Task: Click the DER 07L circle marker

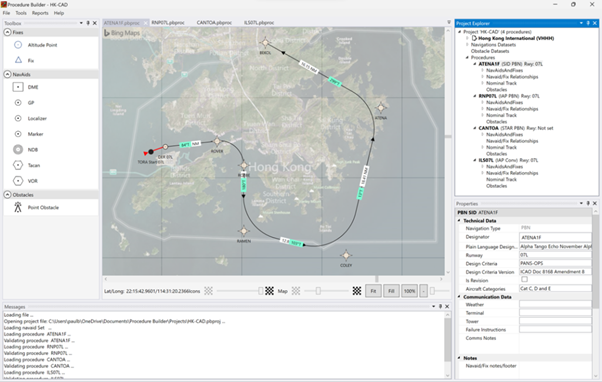Action: [165, 147]
